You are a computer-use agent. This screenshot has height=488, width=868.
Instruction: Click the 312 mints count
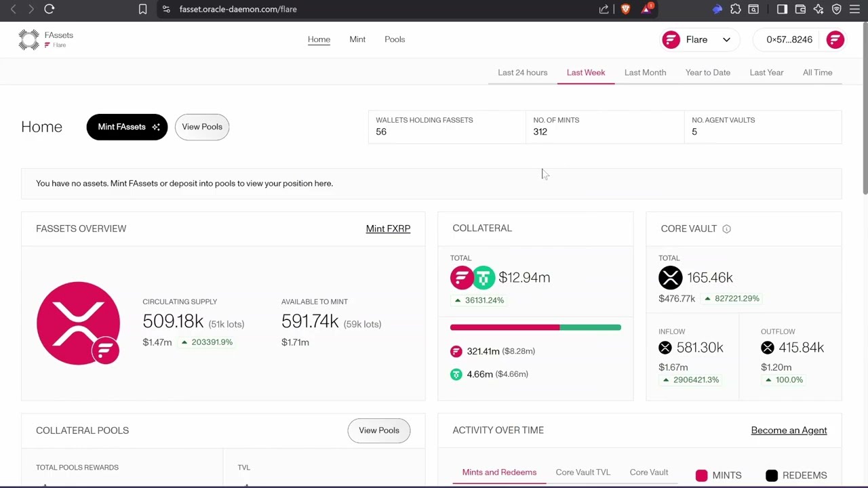(540, 132)
